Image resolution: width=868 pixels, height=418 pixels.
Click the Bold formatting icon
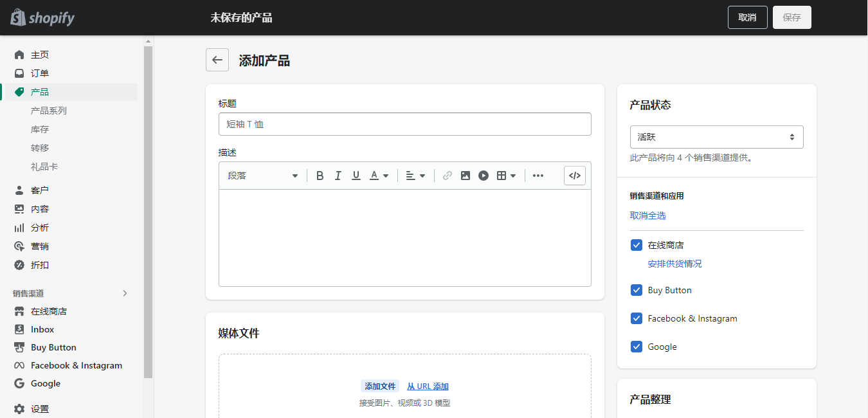pos(320,176)
